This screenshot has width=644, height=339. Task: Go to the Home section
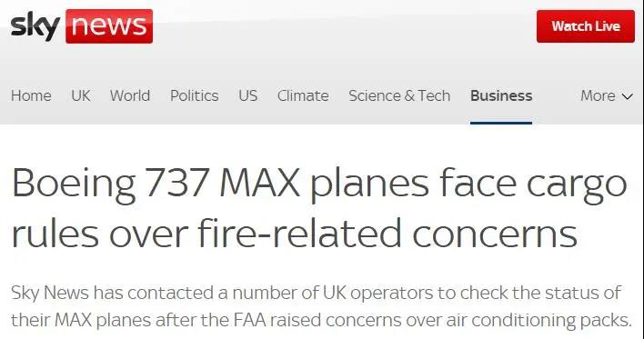(31, 95)
